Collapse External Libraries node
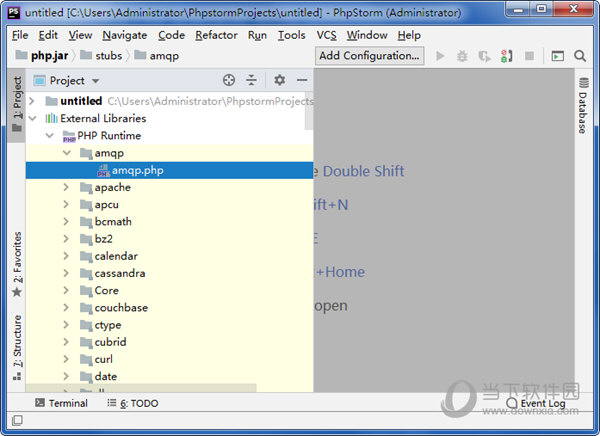 [32, 118]
